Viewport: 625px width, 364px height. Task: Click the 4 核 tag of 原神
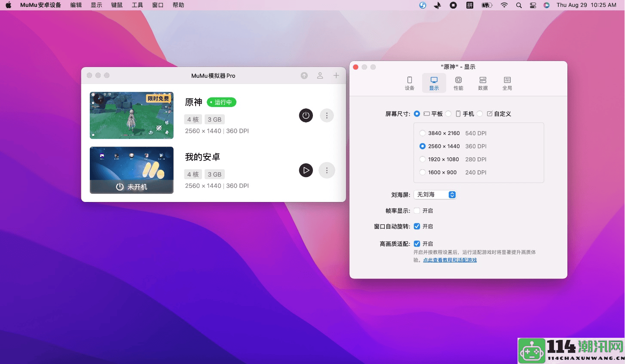coord(193,119)
